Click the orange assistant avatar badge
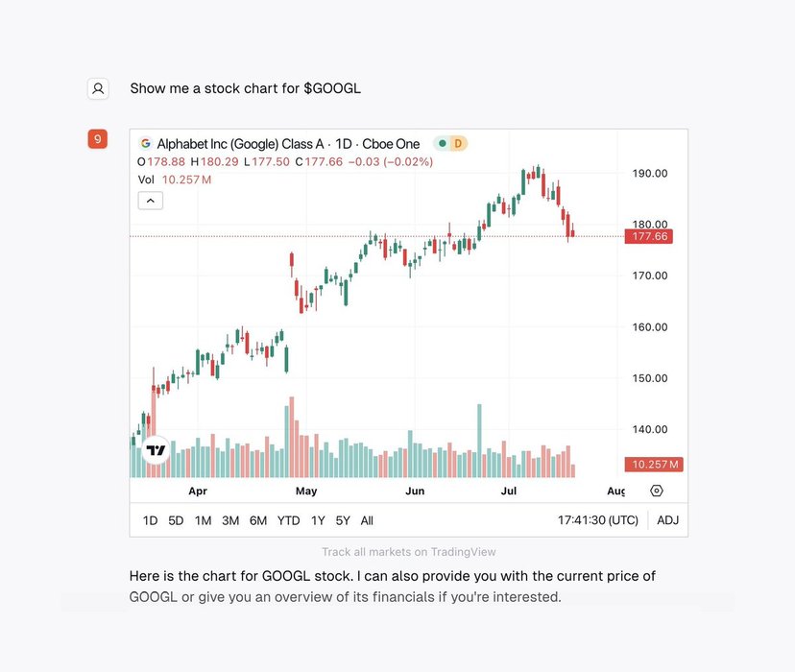The height and width of the screenshot is (672, 795). tap(97, 139)
